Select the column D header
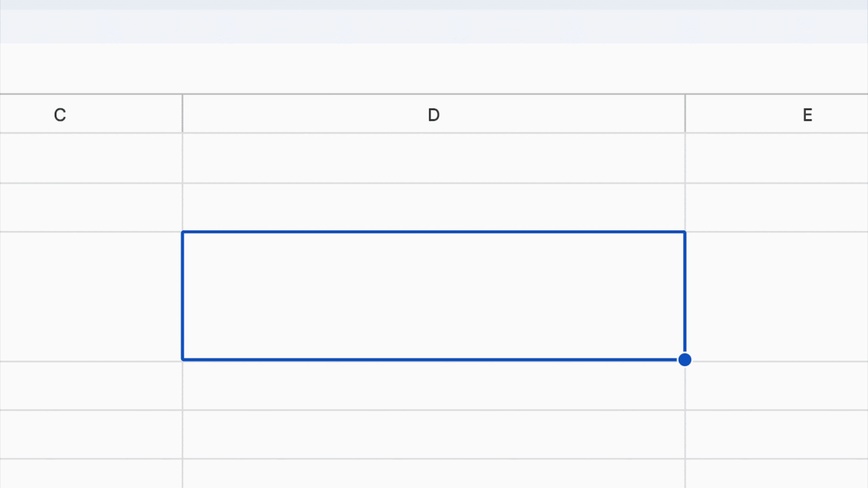 tap(434, 114)
